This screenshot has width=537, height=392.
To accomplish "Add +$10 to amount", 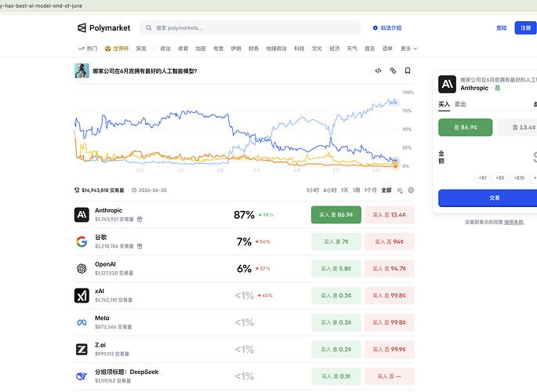I will (x=519, y=178).
